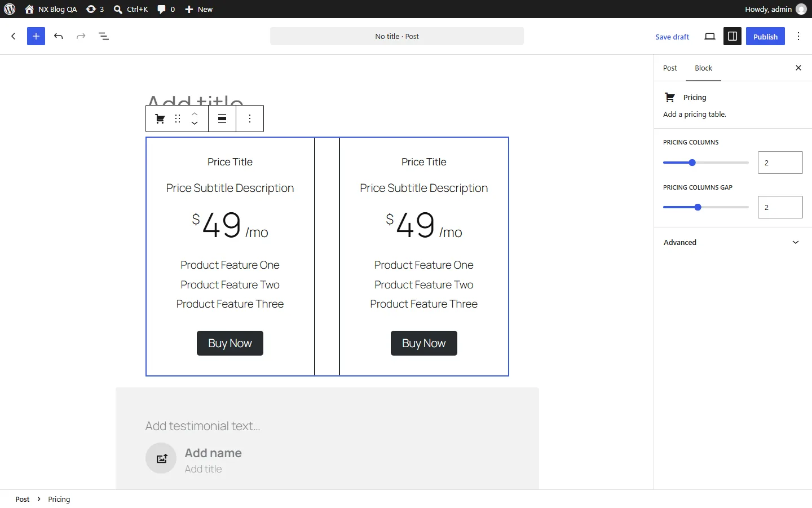Click second column Price Subtitle Description
Viewport: 812px width, 508px height.
[424, 188]
